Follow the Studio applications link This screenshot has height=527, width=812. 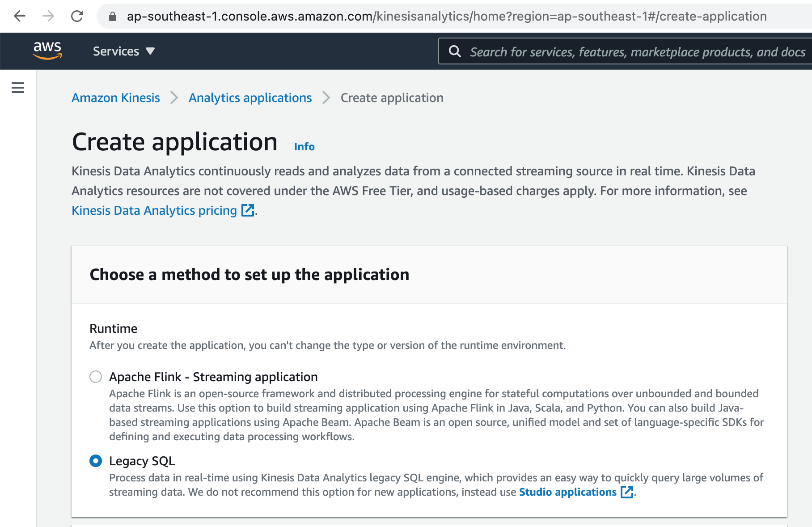(568, 492)
